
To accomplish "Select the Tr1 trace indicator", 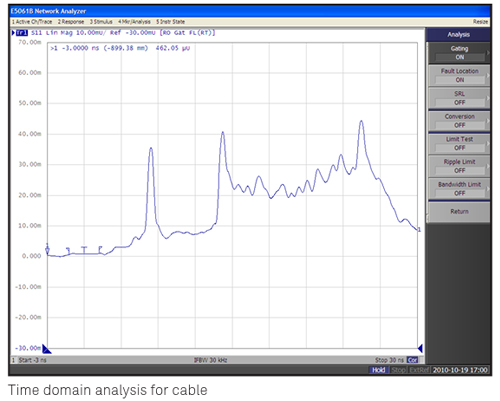I will (x=22, y=33).
